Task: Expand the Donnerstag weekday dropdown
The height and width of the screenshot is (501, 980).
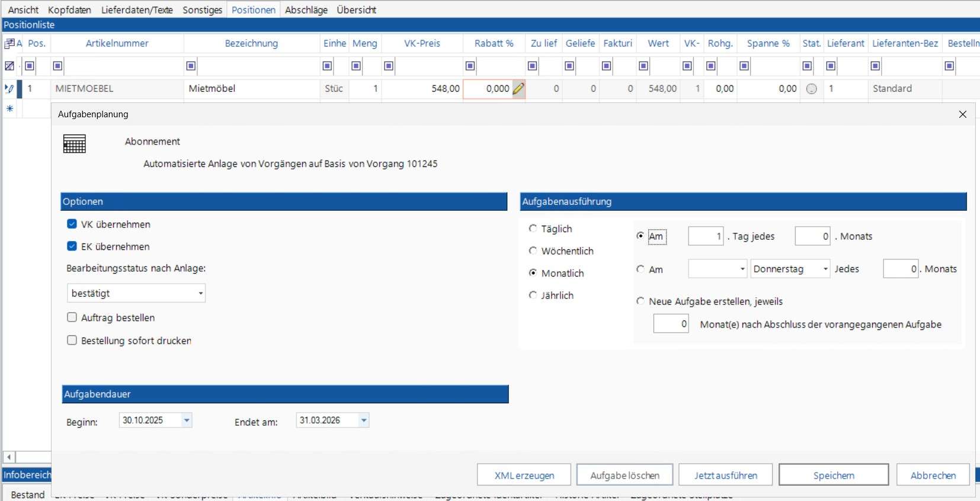Action: coord(825,269)
